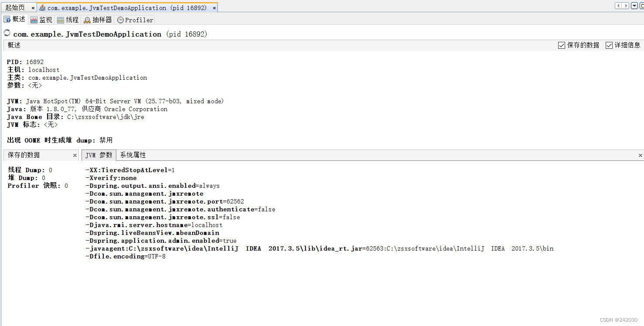Screen dimensions: 644x326
Task: Select the 系统属性 tab
Action: [133, 155]
